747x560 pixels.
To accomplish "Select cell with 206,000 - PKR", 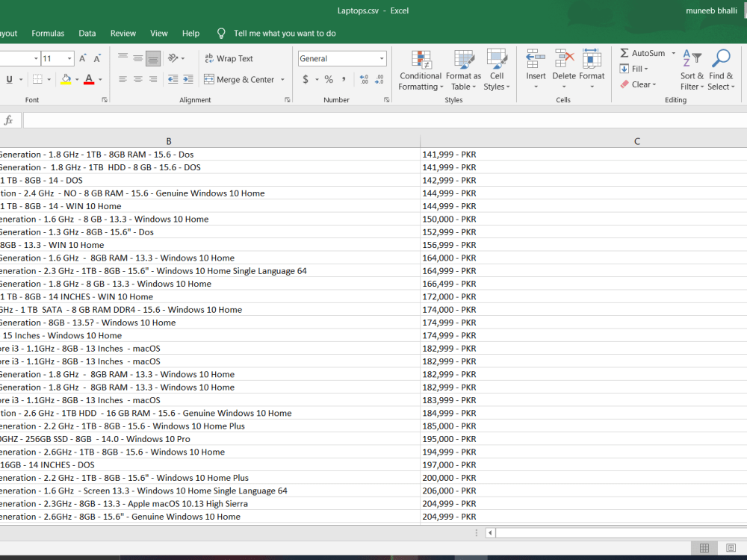I will [x=583, y=491].
